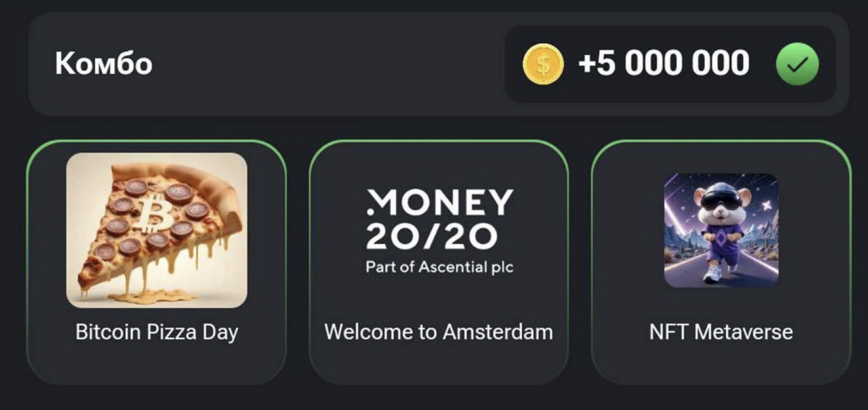Open the Bitcoin pizza slice image

[157, 230]
